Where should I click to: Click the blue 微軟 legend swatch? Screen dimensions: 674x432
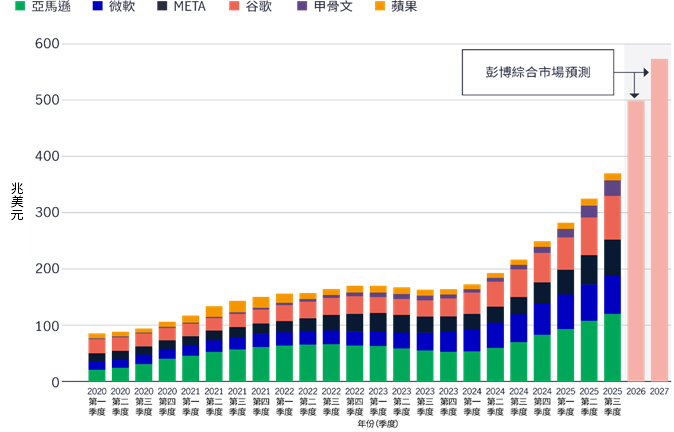coord(96,7)
